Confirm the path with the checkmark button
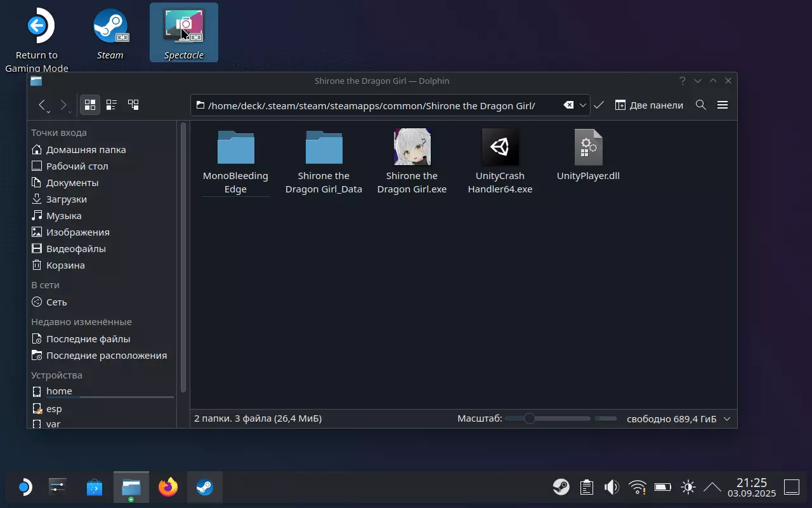Screen dimensions: 812x508 pyautogui.click(x=599, y=105)
